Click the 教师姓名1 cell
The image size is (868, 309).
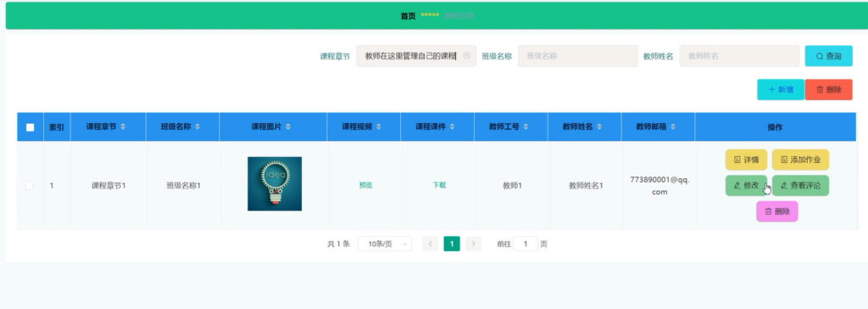586,186
